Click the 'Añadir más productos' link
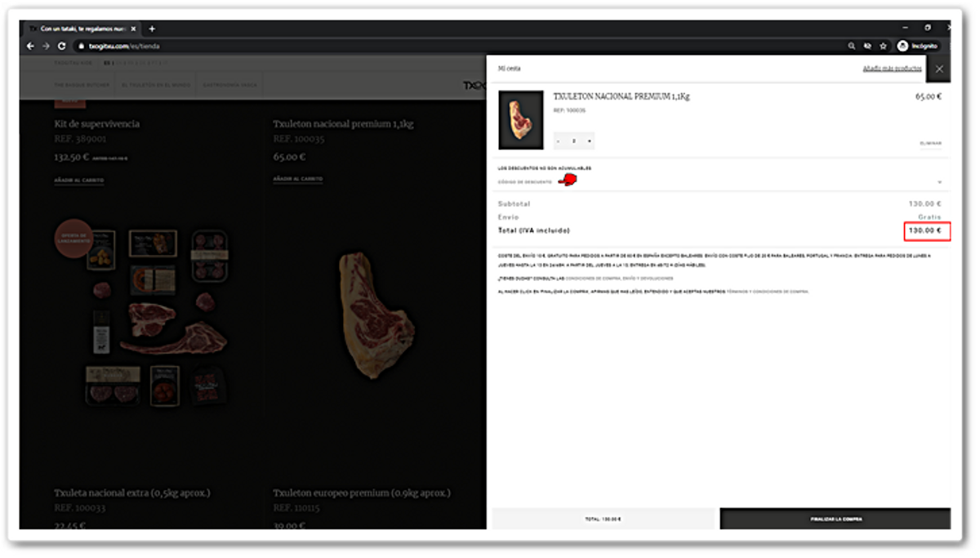980x558 pixels. [x=892, y=69]
